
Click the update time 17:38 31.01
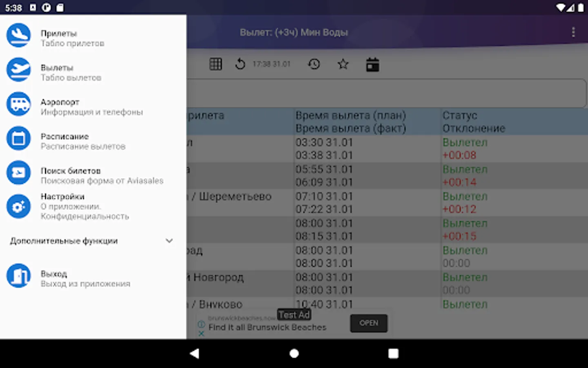coord(271,64)
